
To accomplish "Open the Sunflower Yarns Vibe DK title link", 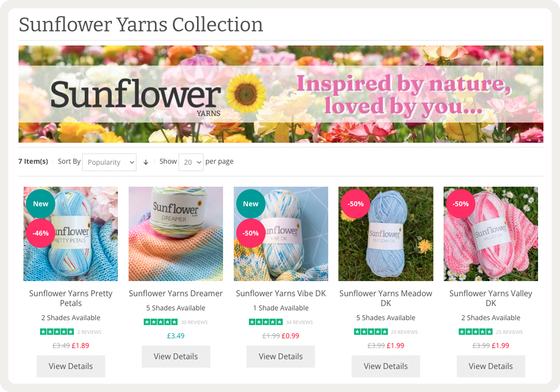I will click(x=281, y=293).
